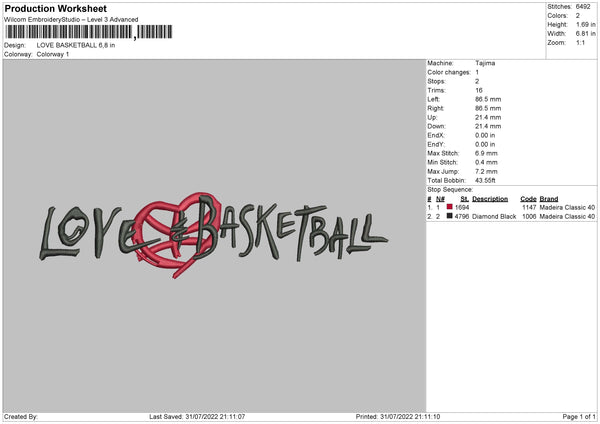Image resolution: width=600 pixels, height=424 pixels.
Task: Click the Width value 6.81 in
Action: tap(586, 34)
